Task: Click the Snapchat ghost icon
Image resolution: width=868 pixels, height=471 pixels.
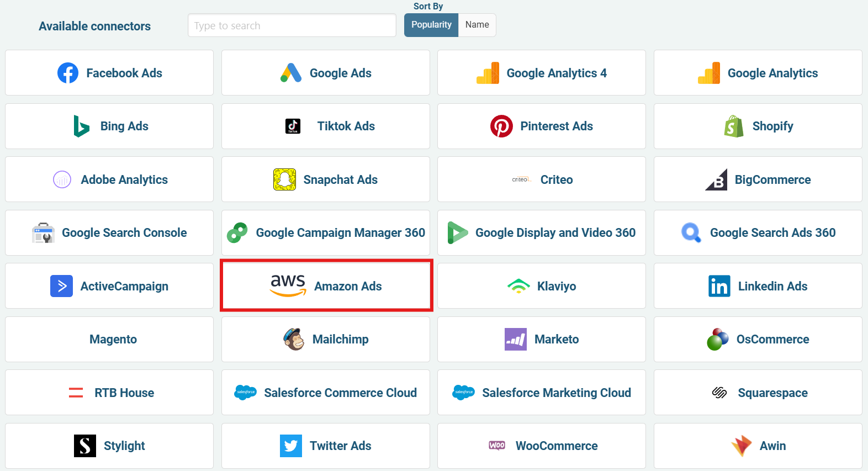Action: (285, 179)
